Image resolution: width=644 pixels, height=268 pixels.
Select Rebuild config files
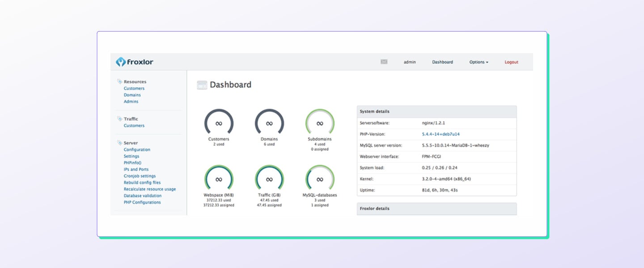pyautogui.click(x=142, y=183)
